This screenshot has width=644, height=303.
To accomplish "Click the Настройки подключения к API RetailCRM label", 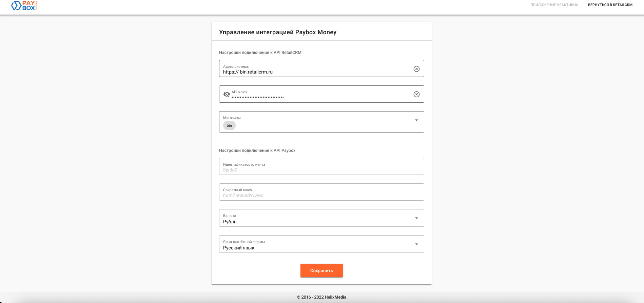I will pyautogui.click(x=260, y=53).
